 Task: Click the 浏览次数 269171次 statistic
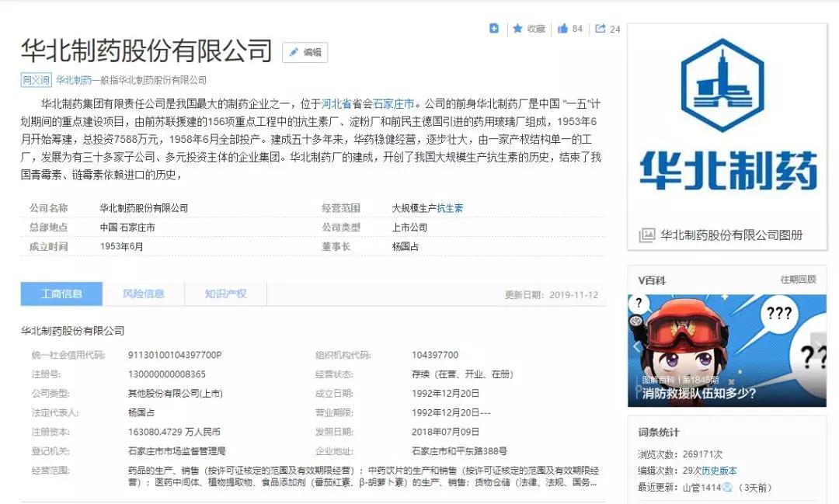[x=680, y=454]
